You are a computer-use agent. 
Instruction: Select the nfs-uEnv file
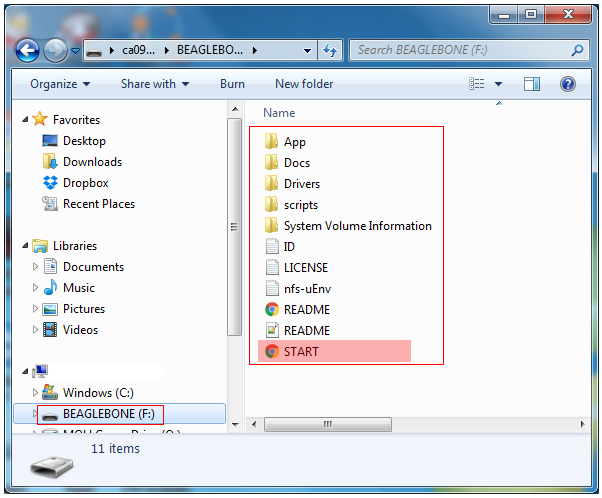tap(307, 289)
